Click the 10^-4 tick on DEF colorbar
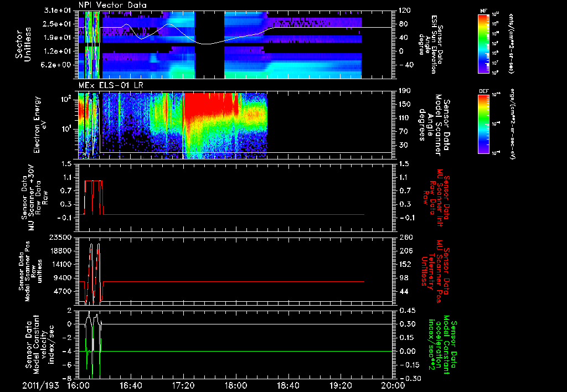 pos(496,94)
